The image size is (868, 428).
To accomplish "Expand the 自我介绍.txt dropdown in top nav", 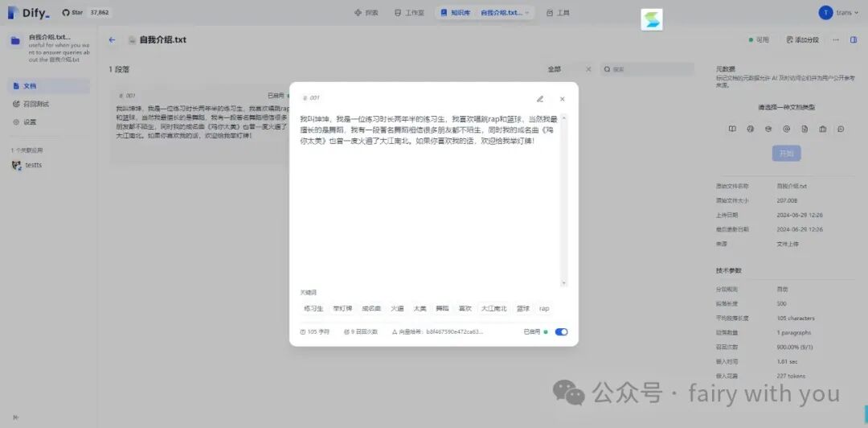I will [504, 12].
